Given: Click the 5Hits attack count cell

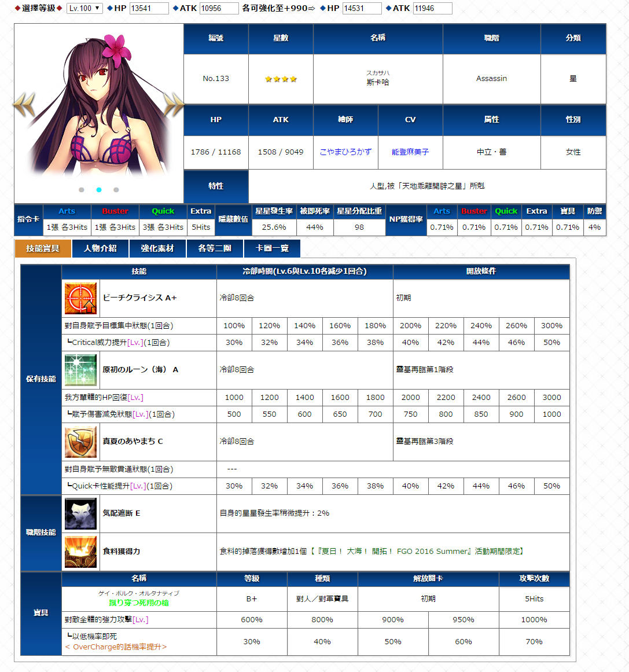Looking at the screenshot, I should [x=534, y=598].
